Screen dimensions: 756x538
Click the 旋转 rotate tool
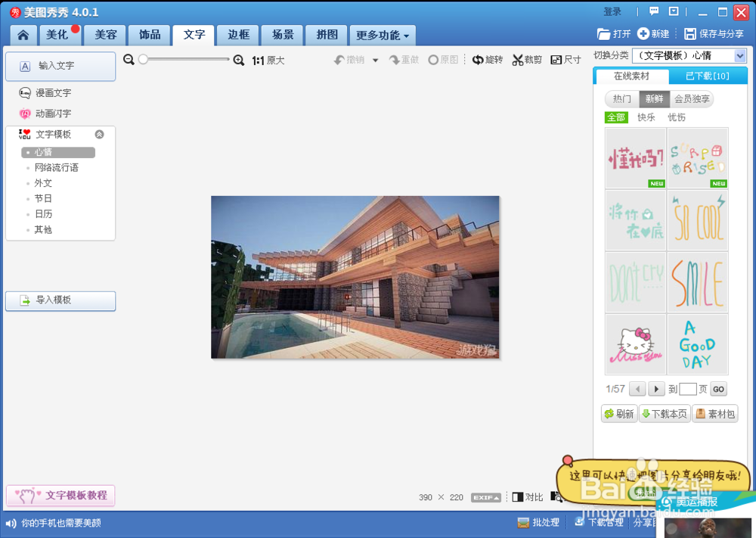(488, 59)
